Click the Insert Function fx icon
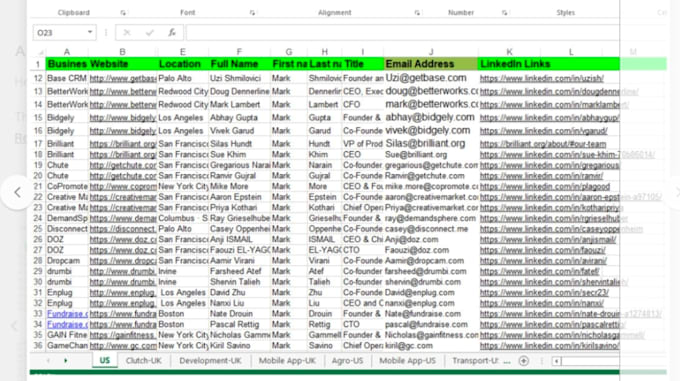The image size is (680, 381). 172,33
